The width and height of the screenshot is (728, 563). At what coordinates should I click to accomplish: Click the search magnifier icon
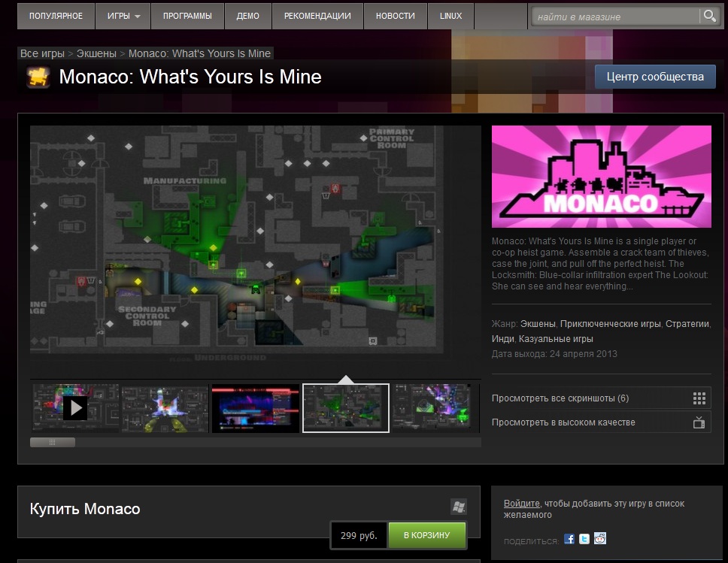click(709, 16)
